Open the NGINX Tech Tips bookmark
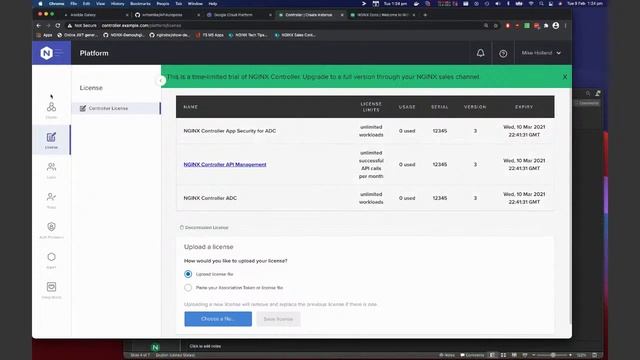Viewport: 640px width, 360px height. pyautogui.click(x=248, y=35)
